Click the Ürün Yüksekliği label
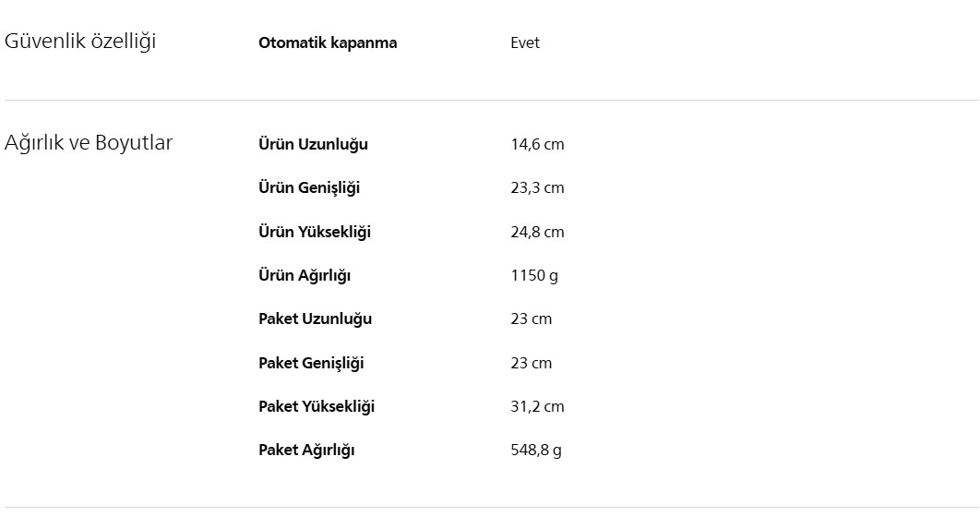This screenshot has width=980, height=517. pyautogui.click(x=315, y=232)
